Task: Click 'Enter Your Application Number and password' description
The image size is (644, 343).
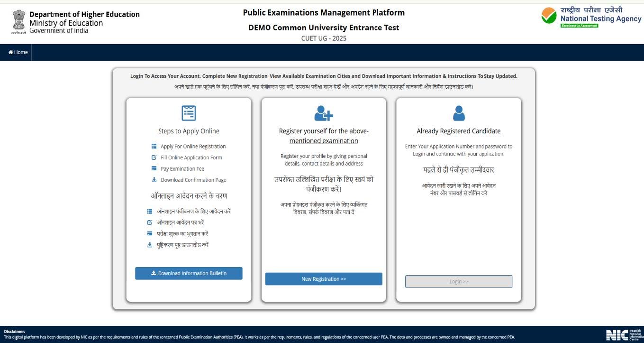Action: pyautogui.click(x=459, y=150)
